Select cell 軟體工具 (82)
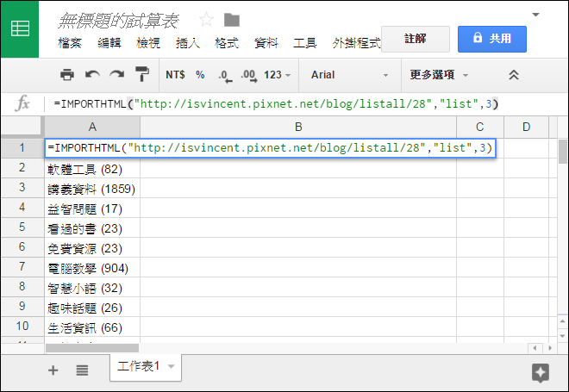The height and width of the screenshot is (392, 569). [x=92, y=168]
